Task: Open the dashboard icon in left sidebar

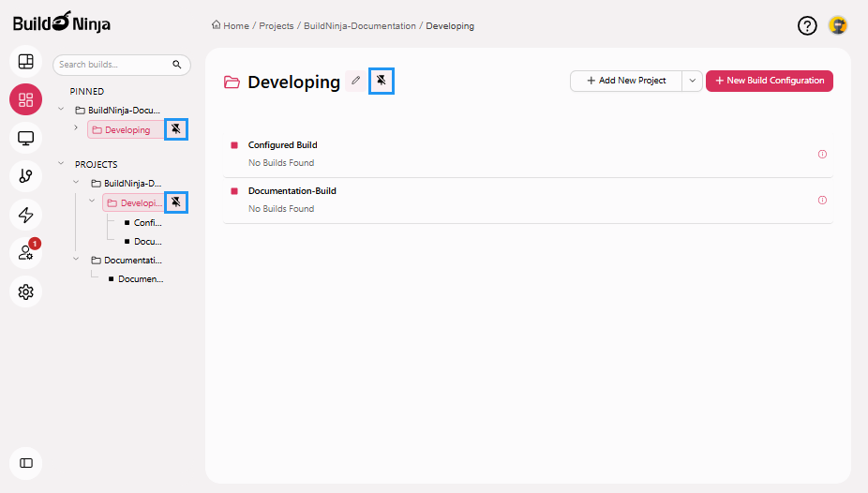Action: (26, 61)
